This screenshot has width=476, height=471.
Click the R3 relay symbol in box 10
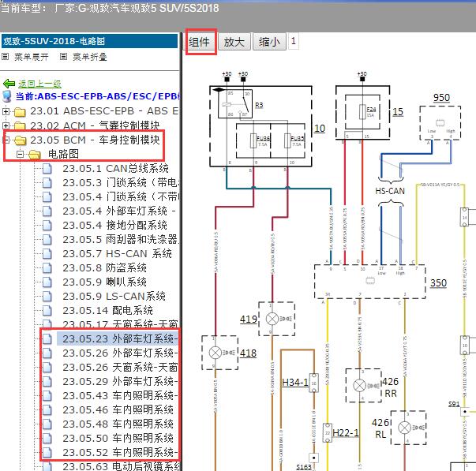(x=235, y=104)
